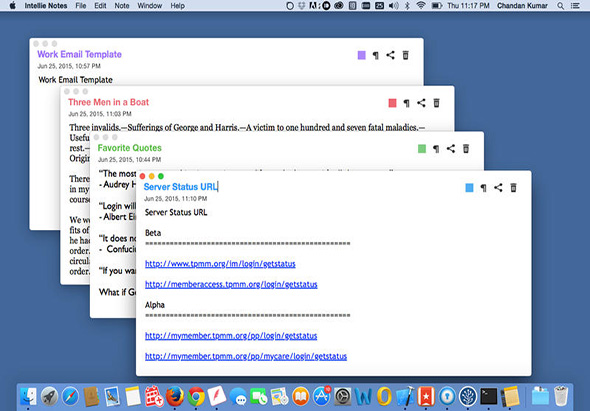The width and height of the screenshot is (590, 411).
Task: Open the Note menu
Action: tap(122, 6)
